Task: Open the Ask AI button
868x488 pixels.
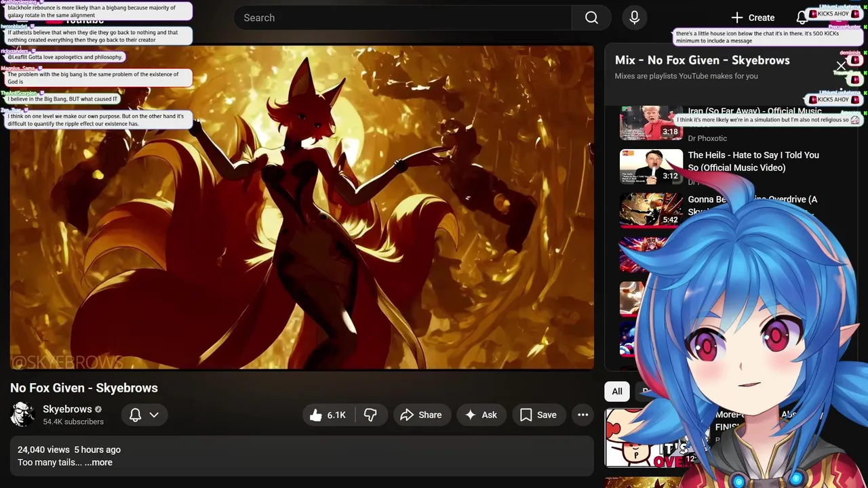Action: [x=481, y=415]
